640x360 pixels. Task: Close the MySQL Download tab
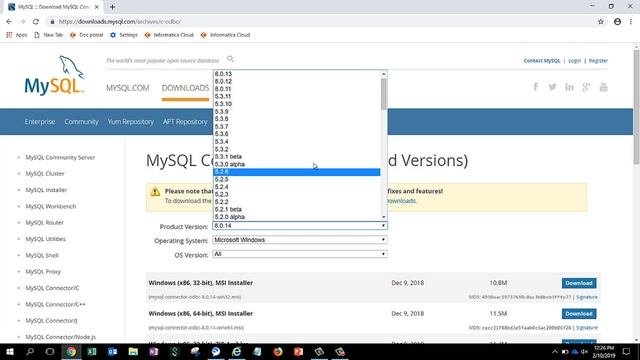pyautogui.click(x=97, y=7)
